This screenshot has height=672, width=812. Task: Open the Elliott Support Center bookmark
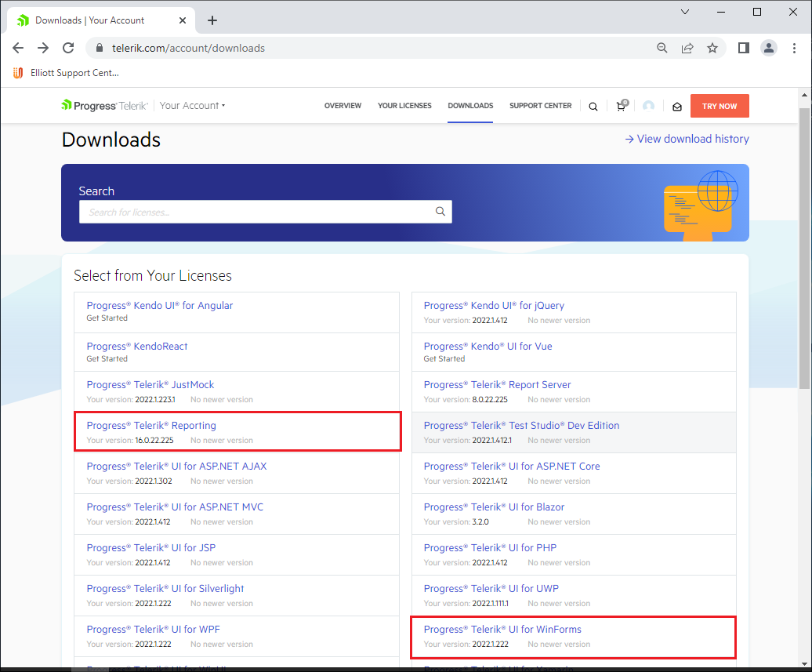67,73
